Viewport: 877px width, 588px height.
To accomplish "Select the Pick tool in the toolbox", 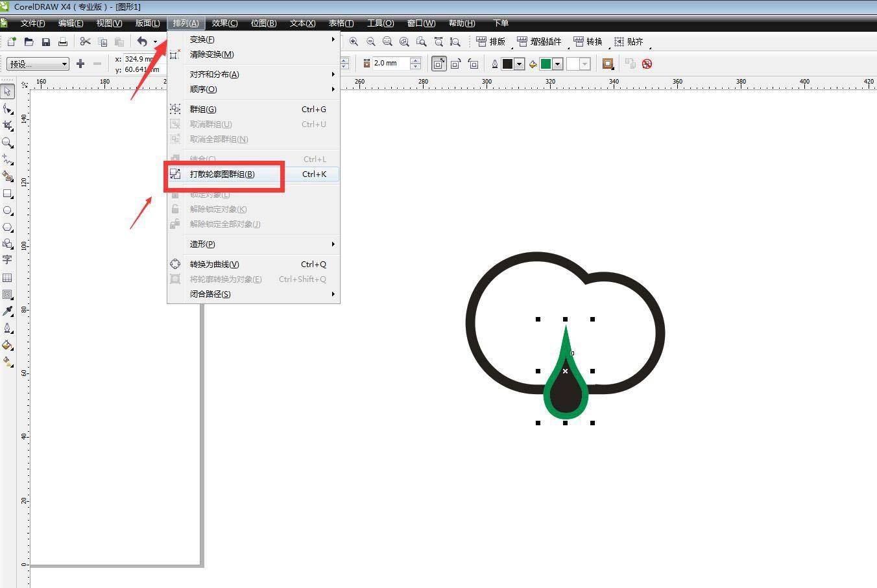I will click(8, 91).
